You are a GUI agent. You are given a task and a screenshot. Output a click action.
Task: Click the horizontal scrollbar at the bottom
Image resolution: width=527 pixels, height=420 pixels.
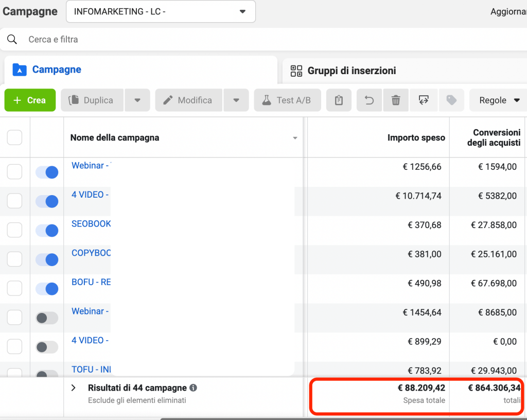click(x=343, y=419)
